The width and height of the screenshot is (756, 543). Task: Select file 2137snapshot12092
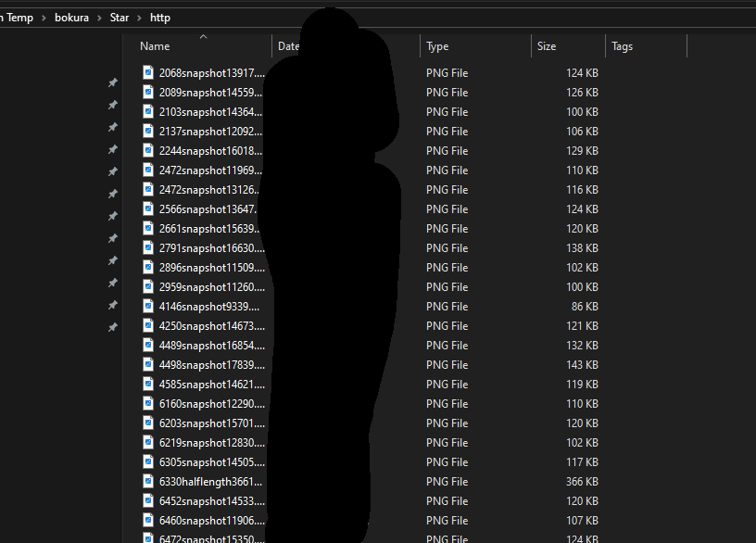(x=210, y=132)
